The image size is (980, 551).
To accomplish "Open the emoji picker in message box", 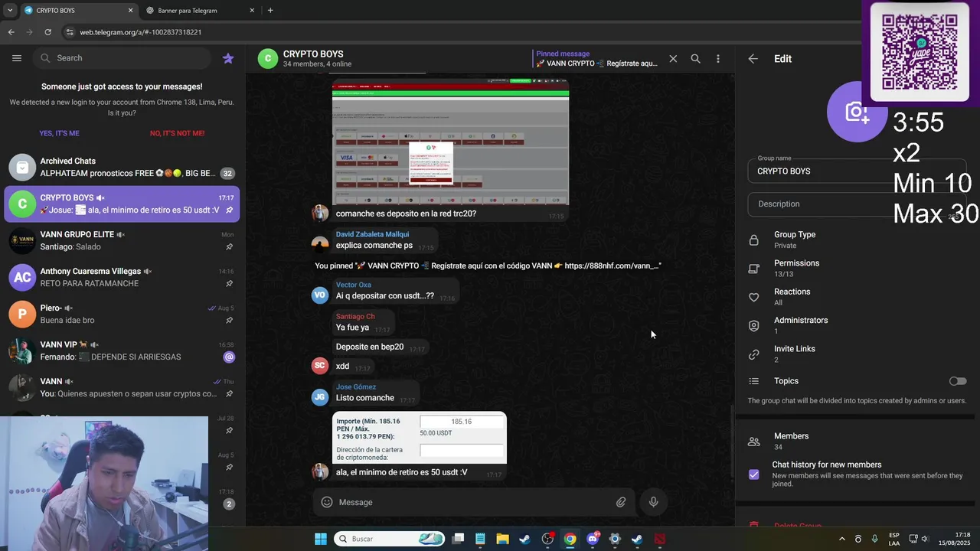I will tap(327, 502).
